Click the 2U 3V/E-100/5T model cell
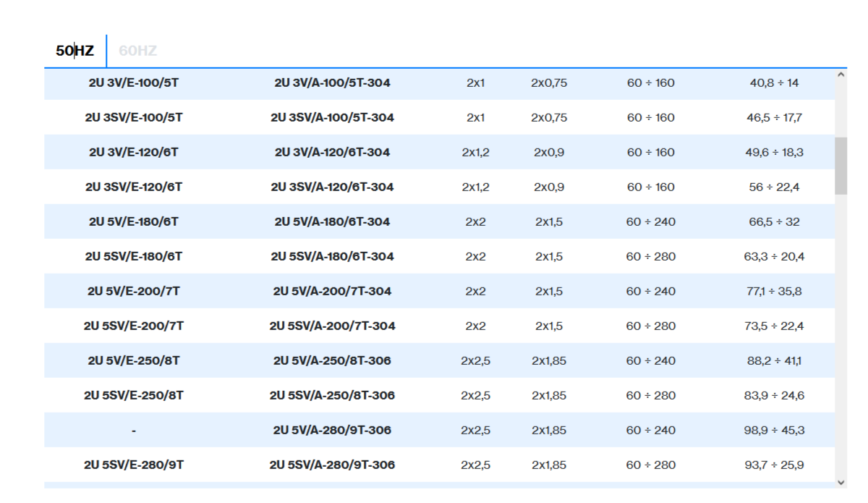This screenshot has width=868, height=503. [x=134, y=83]
